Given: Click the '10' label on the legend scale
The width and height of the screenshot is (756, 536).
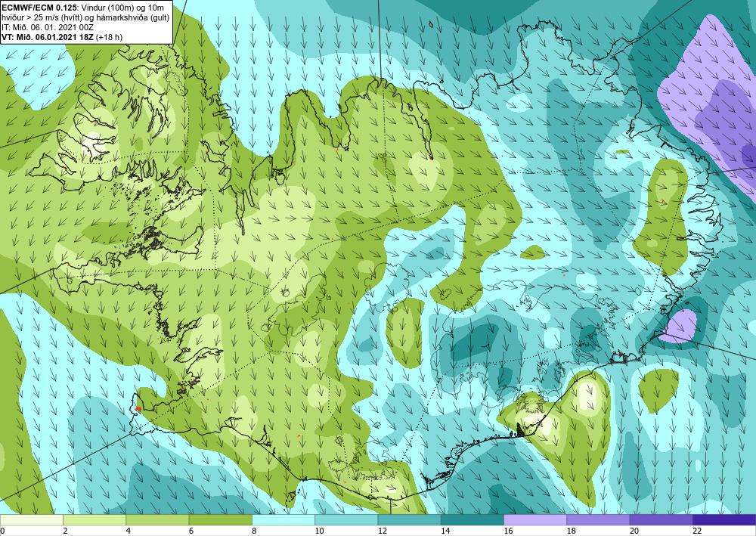Looking at the screenshot, I should point(319,531).
